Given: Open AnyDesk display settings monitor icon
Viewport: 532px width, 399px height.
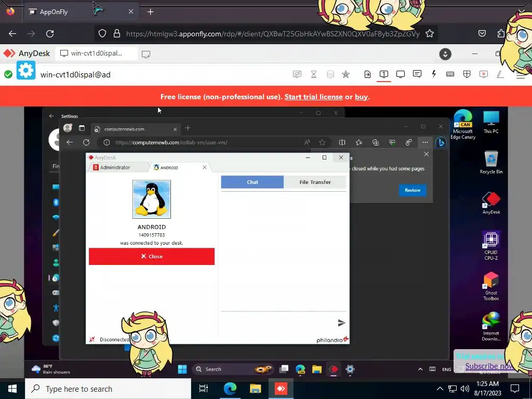Looking at the screenshot, I should click(401, 74).
